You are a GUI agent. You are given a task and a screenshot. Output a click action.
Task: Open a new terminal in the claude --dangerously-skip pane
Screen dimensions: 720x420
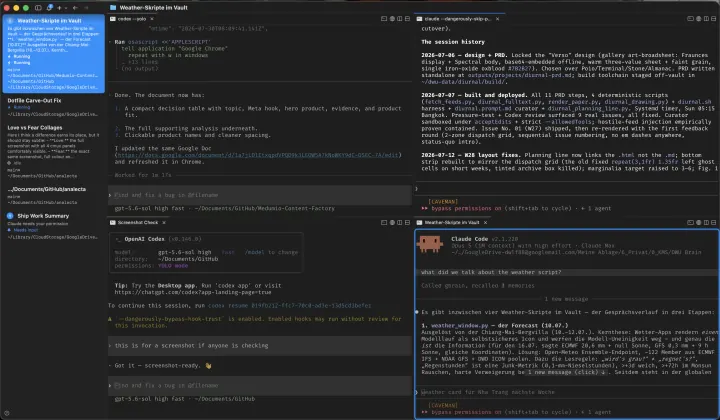click(x=690, y=19)
